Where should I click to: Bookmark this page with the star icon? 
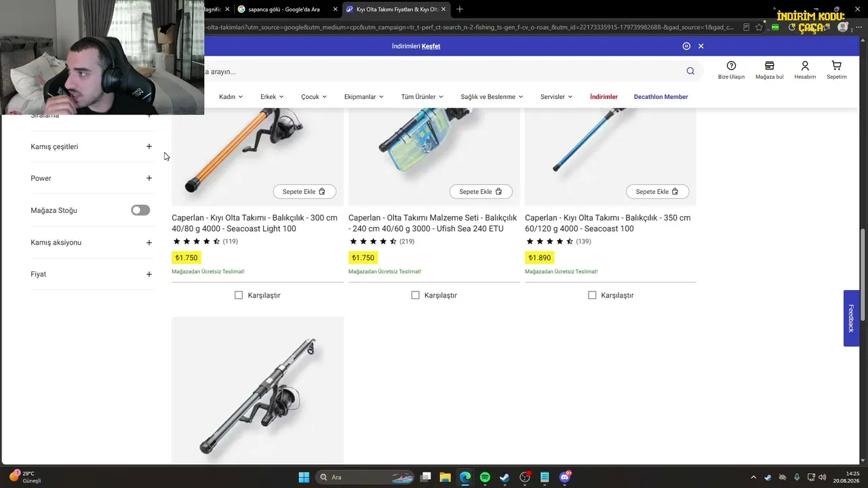pyautogui.click(x=759, y=27)
